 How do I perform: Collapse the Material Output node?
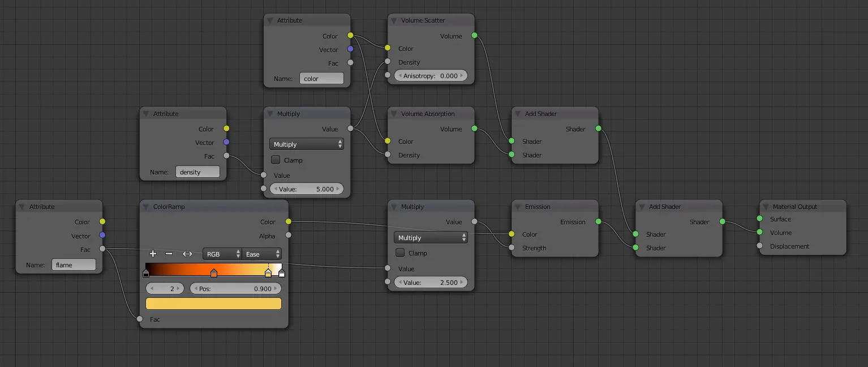click(x=766, y=207)
